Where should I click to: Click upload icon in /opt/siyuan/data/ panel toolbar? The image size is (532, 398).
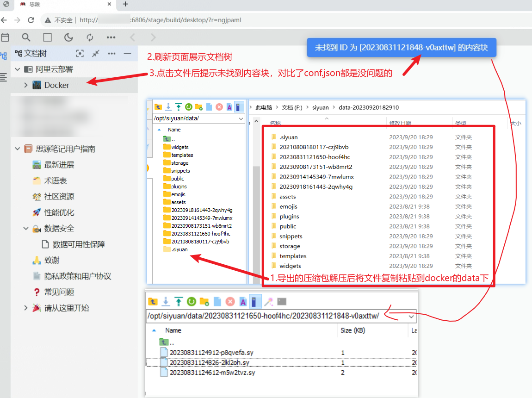[x=179, y=107]
